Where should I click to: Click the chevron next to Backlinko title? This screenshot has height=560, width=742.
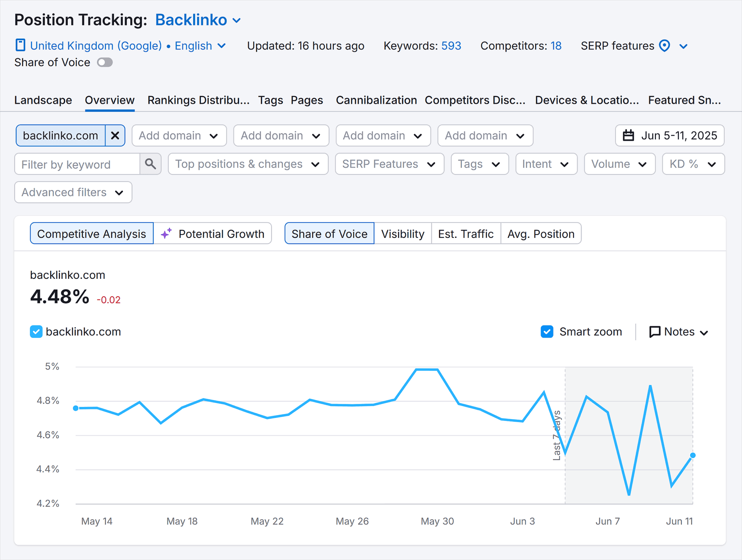(x=237, y=20)
